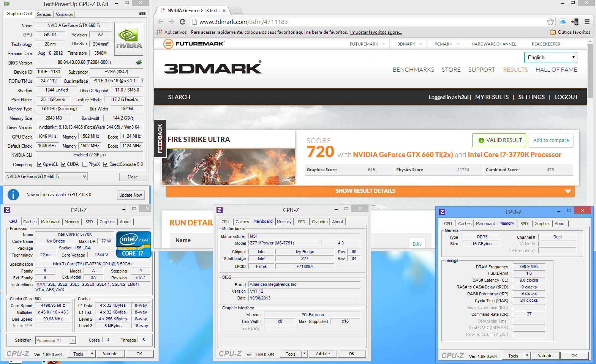Open the Processor #1 selection dropdown

tap(55, 340)
